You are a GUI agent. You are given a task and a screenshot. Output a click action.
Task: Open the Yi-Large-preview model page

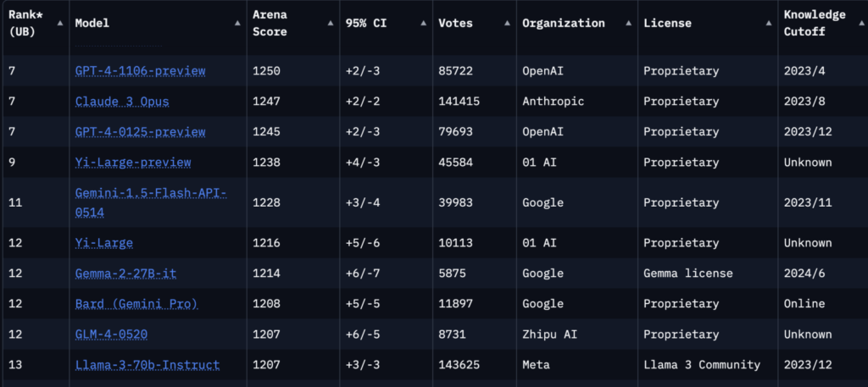pyautogui.click(x=133, y=163)
